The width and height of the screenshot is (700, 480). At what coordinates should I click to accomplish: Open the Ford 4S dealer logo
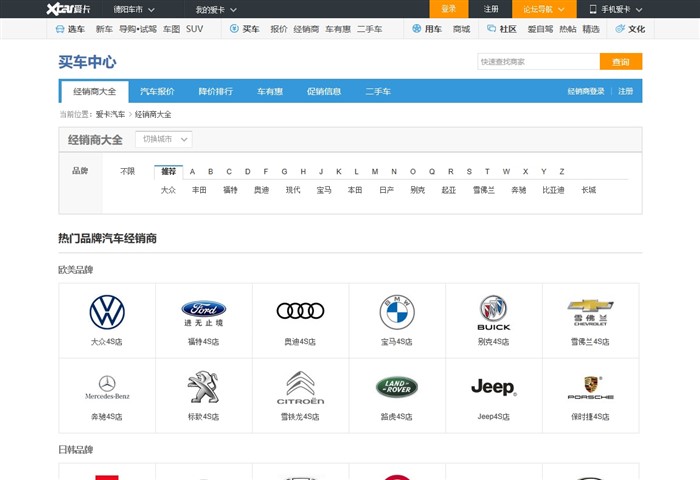tap(204, 313)
